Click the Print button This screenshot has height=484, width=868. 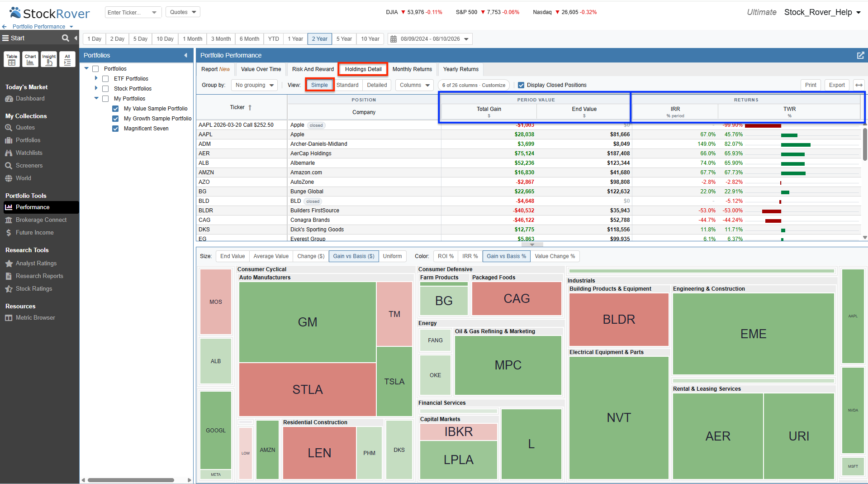(x=811, y=85)
